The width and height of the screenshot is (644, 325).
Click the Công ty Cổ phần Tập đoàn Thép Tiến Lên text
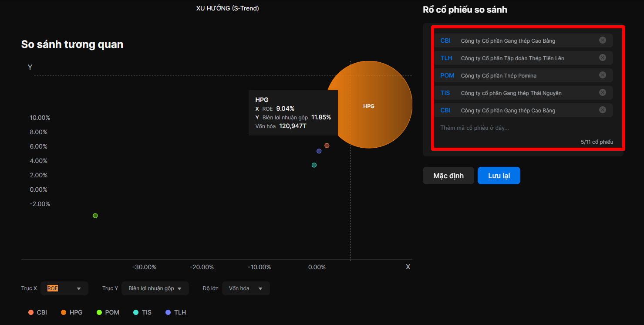[513, 58]
